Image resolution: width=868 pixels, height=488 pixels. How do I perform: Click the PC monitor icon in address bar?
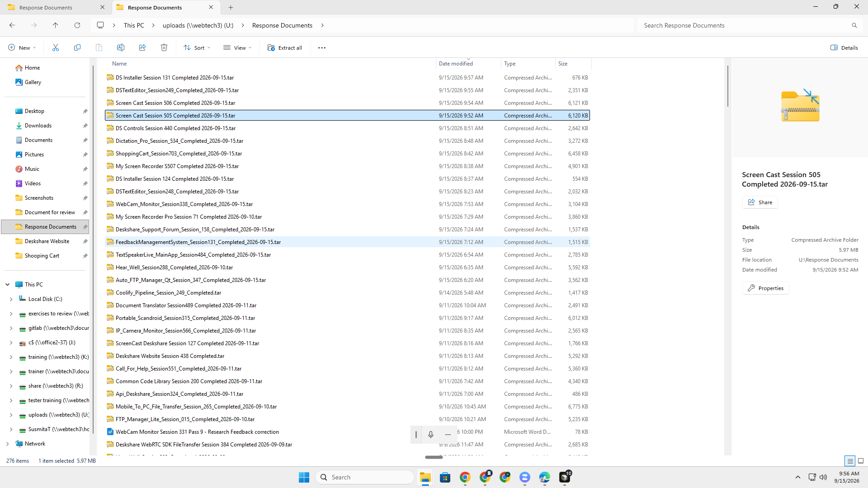tap(100, 25)
